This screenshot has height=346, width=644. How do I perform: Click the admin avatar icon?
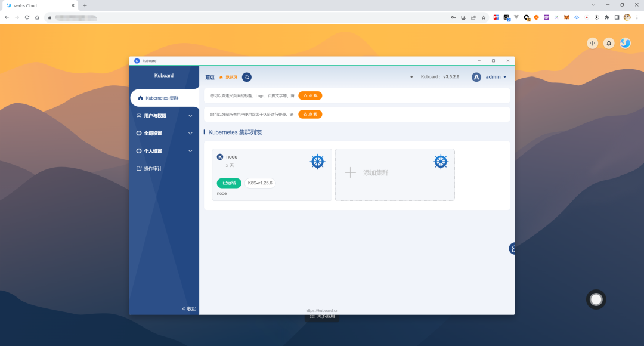tap(476, 78)
